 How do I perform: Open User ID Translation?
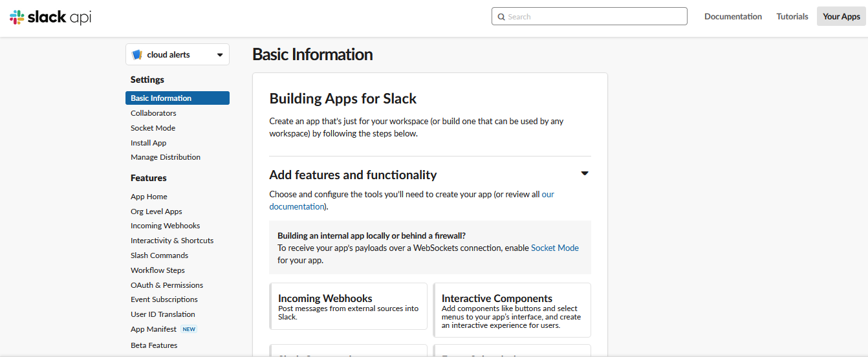click(x=163, y=314)
